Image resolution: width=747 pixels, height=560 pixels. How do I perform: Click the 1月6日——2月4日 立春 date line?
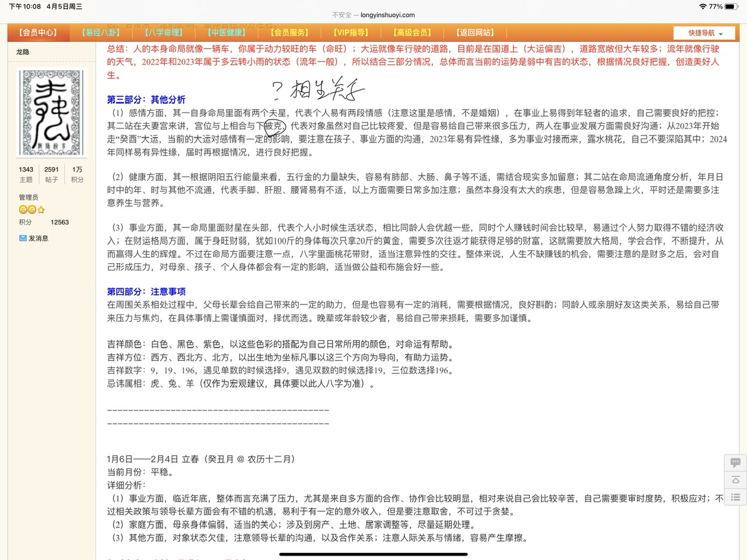[201, 459]
